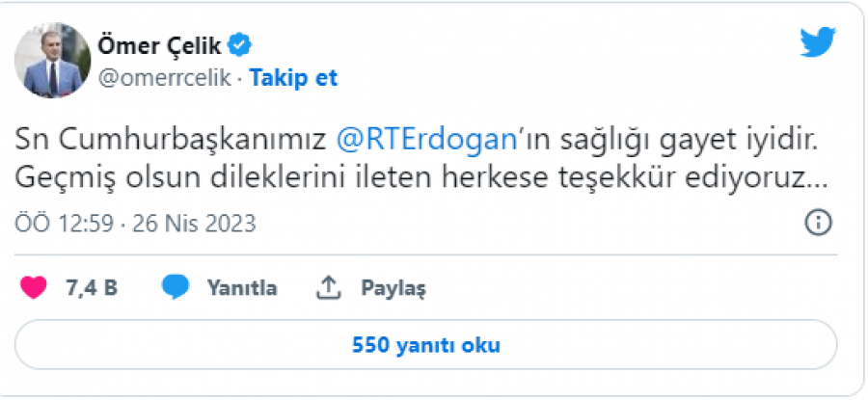Click the Paylaş share label
Viewport: 868px width, 400px height.
393,287
